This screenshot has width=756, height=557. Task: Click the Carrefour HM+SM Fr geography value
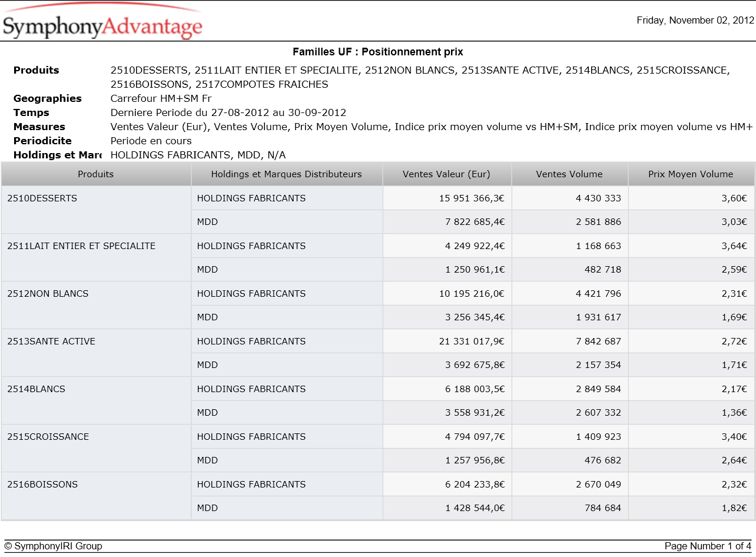(161, 98)
